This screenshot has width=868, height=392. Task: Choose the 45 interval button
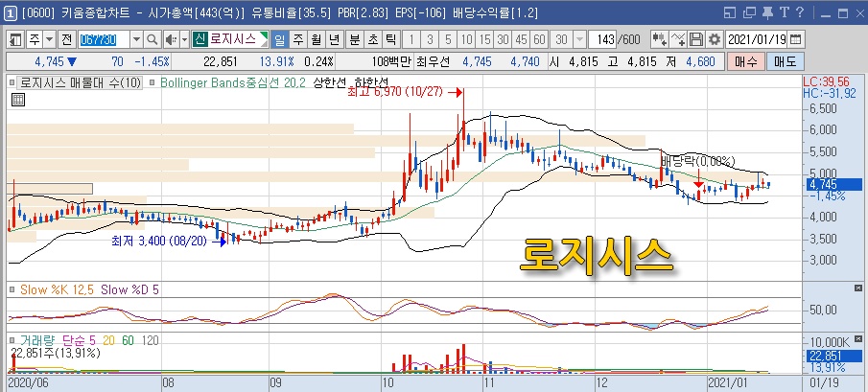521,39
